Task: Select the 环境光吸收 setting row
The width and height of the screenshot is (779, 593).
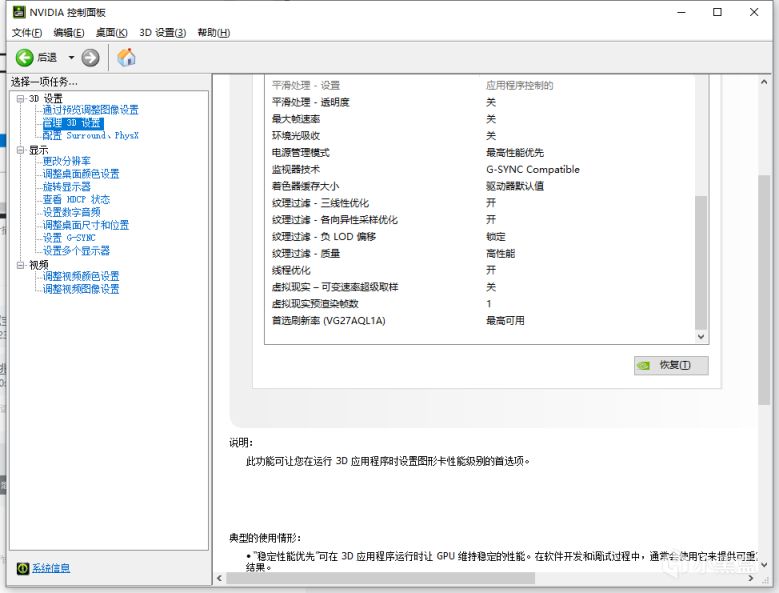Action: click(480, 136)
